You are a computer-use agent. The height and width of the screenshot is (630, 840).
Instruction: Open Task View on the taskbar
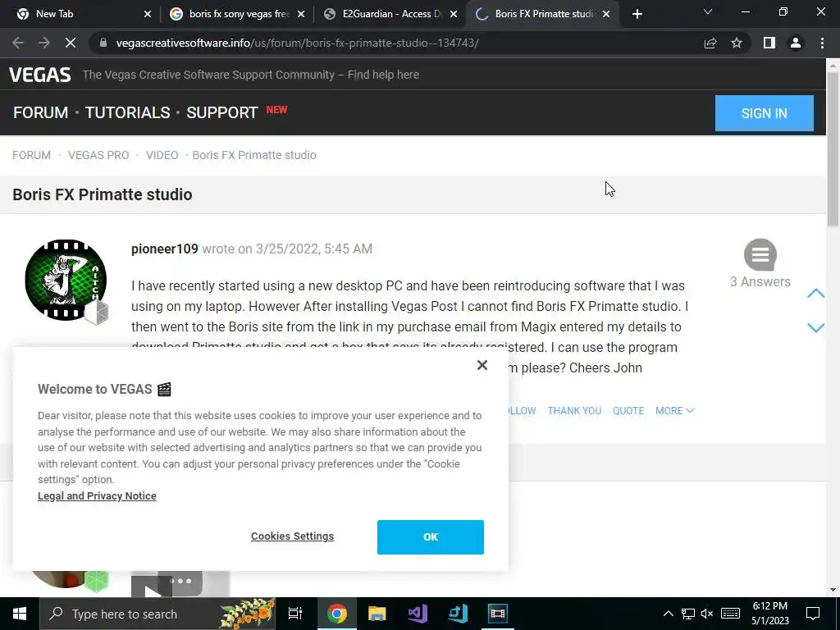click(295, 614)
